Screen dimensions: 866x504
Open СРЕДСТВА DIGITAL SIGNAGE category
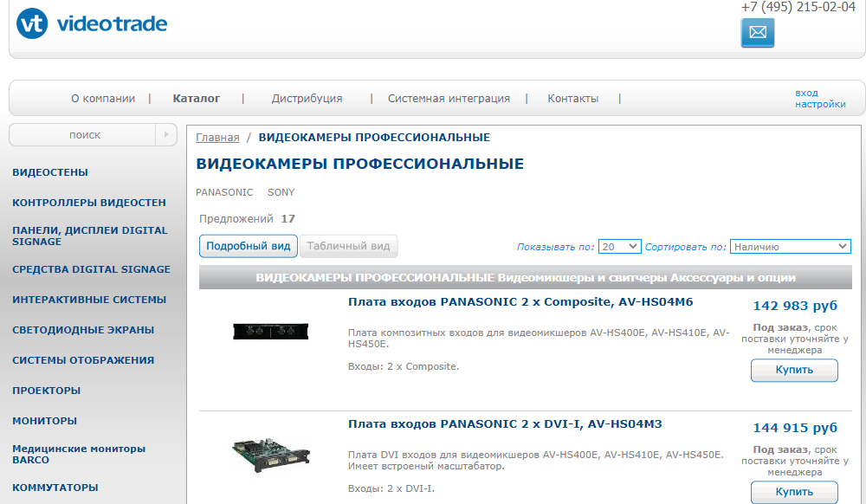point(91,269)
